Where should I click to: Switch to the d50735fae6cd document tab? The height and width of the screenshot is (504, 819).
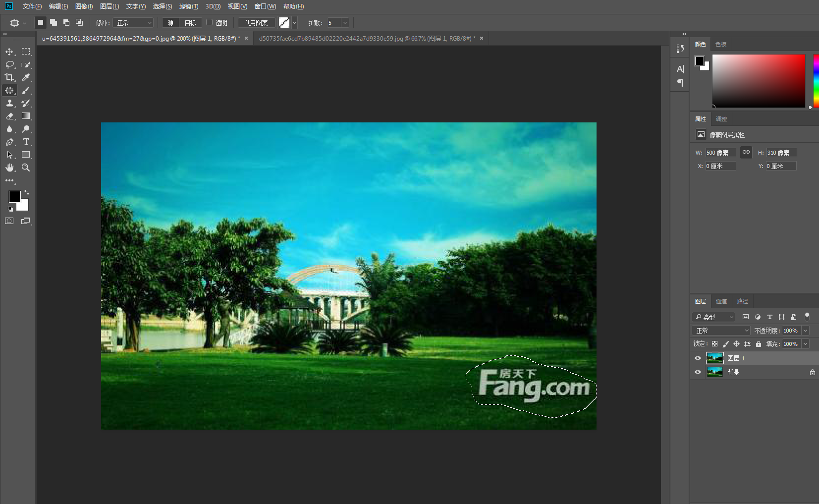click(x=367, y=38)
